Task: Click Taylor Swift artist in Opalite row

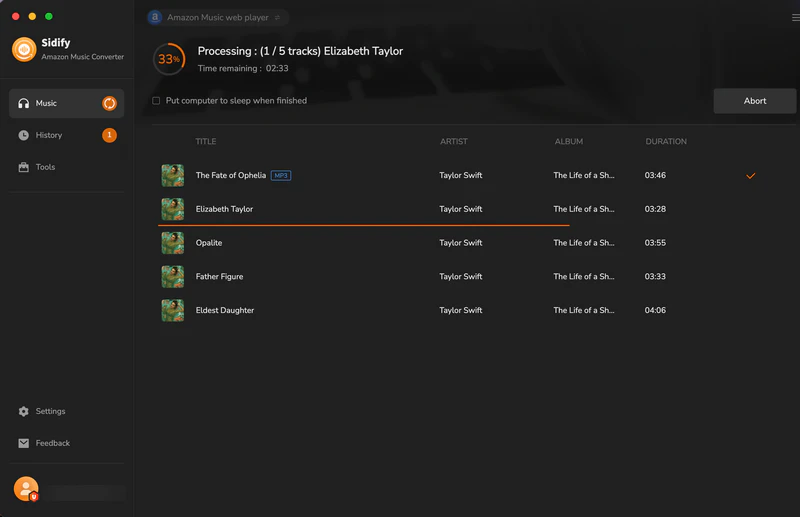Action: pyautogui.click(x=461, y=242)
